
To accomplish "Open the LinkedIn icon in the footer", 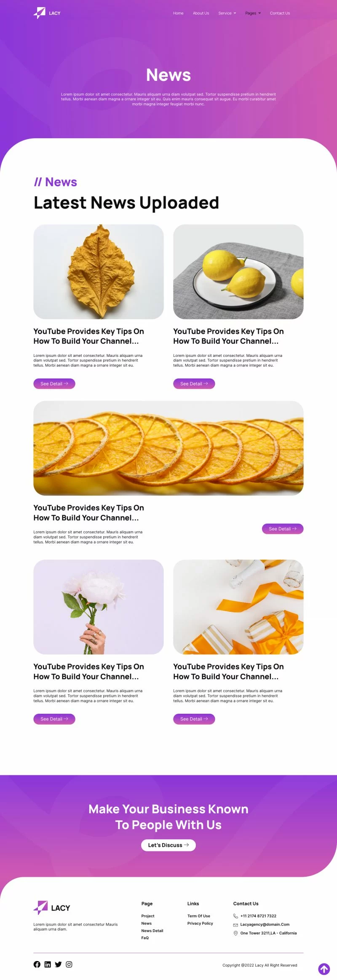I will [x=48, y=964].
